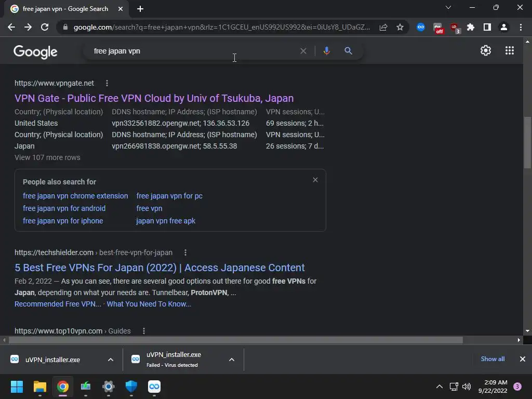Clear the search box text

(x=303, y=51)
